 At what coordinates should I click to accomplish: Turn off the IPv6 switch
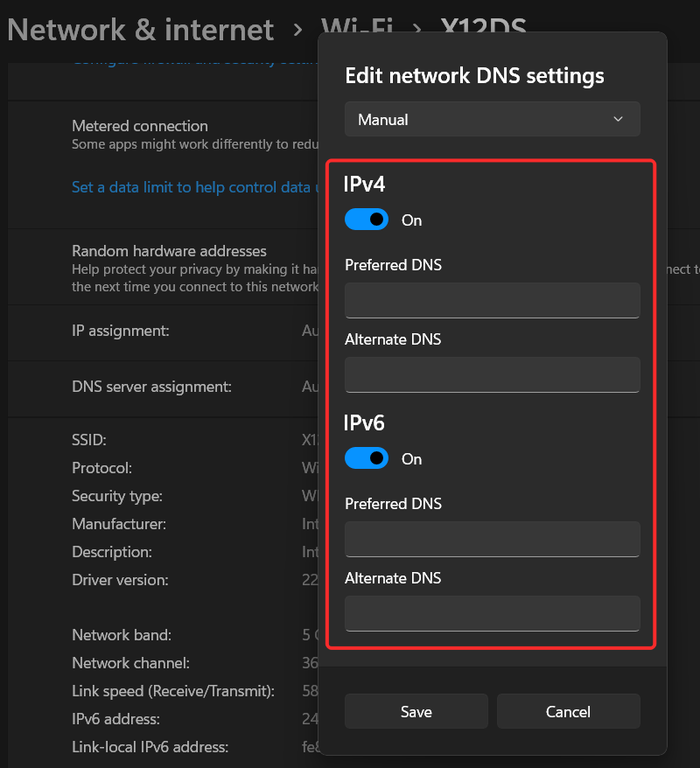pyautogui.click(x=367, y=457)
